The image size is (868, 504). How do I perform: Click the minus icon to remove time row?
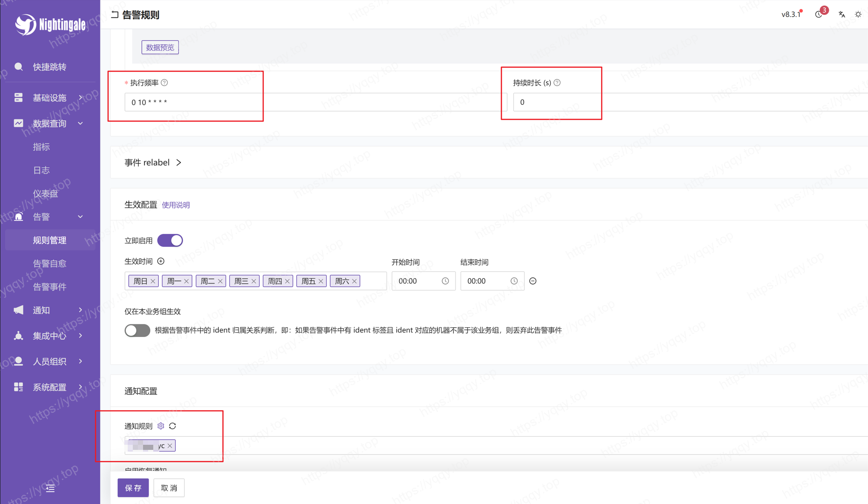(533, 281)
